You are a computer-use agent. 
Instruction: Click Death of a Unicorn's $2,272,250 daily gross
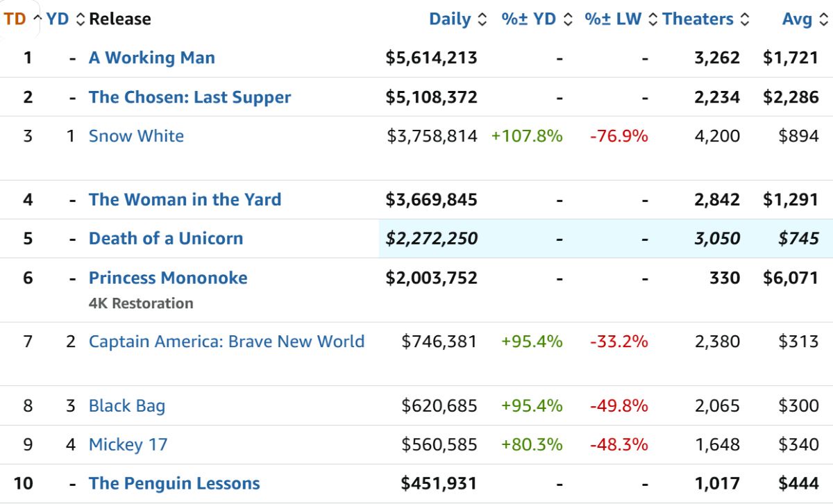(432, 239)
